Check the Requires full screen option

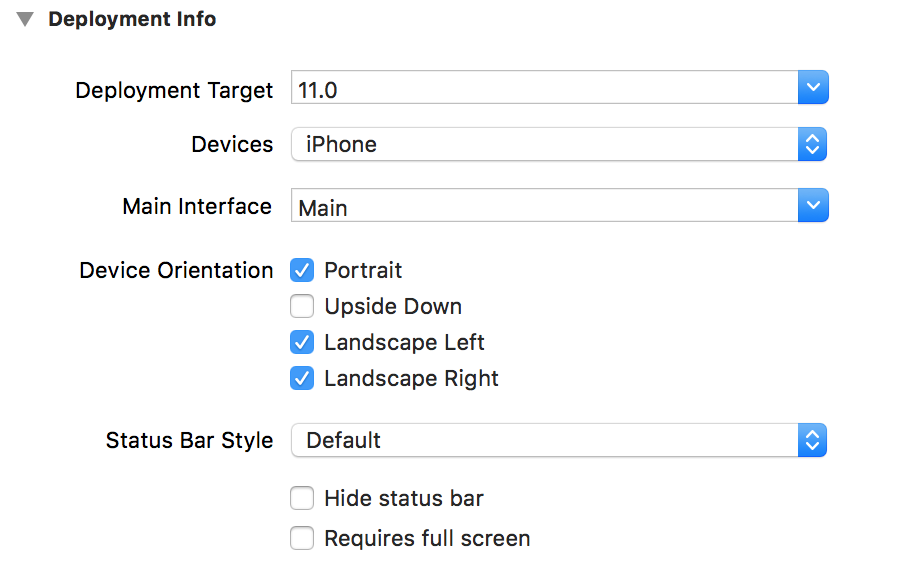coord(302,538)
